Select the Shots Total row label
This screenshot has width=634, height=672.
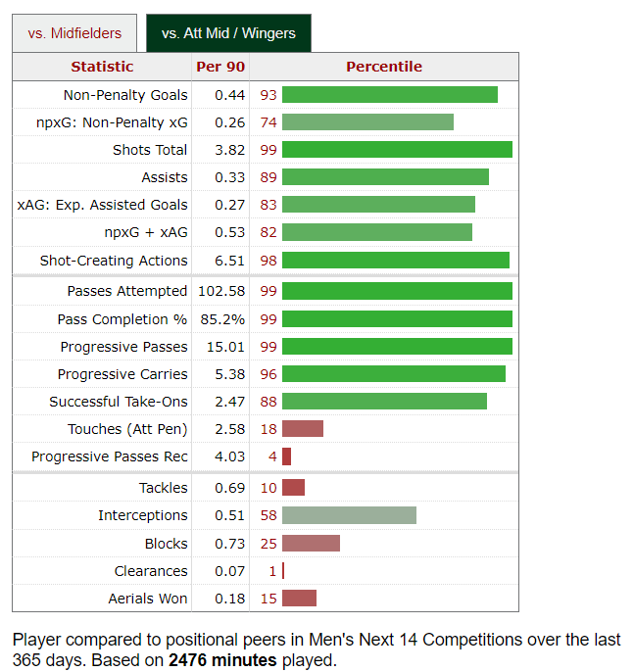(150, 150)
